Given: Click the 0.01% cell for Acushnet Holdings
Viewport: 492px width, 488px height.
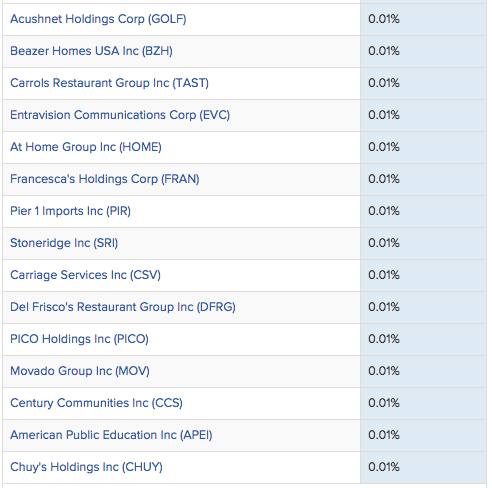Looking at the screenshot, I should click(423, 19).
